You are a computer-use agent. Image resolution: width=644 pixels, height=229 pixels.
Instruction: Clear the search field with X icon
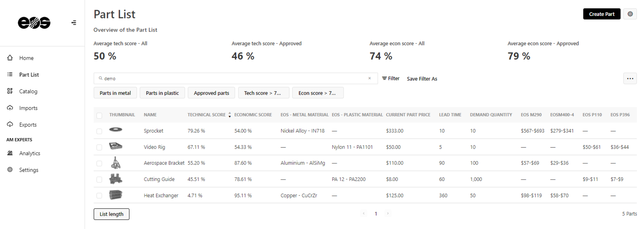(370, 78)
